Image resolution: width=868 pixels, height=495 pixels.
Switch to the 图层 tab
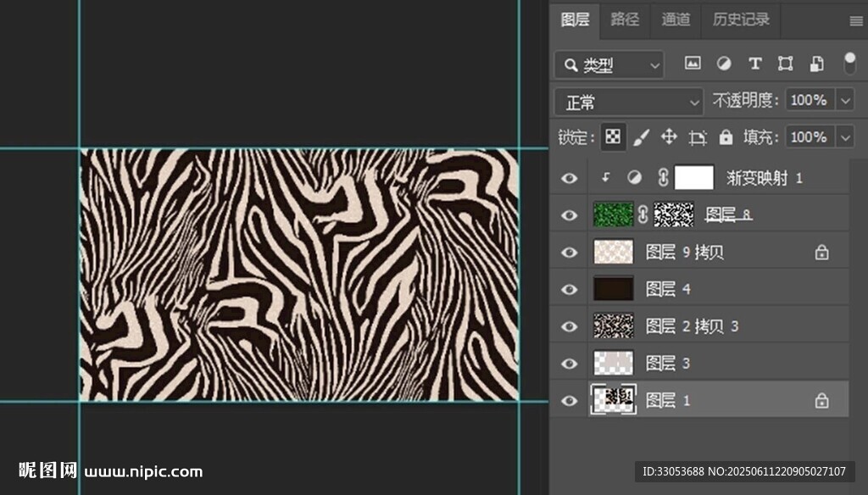point(575,20)
